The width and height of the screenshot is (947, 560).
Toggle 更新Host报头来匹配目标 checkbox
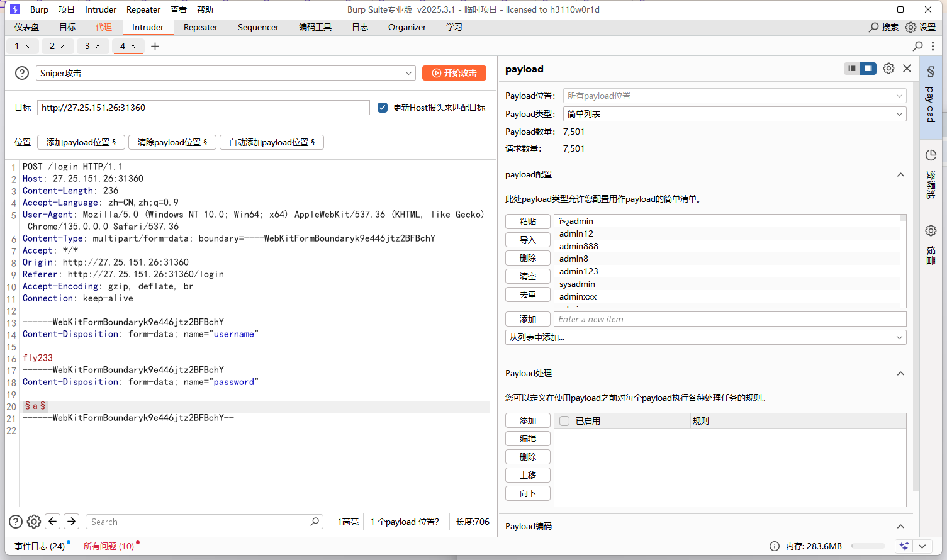(x=382, y=108)
